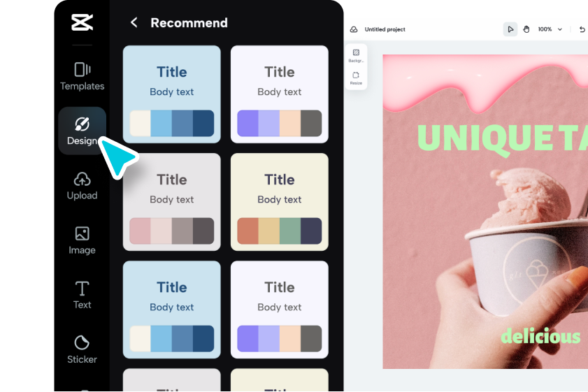The height and width of the screenshot is (392, 588).
Task: Pick the sage green swatch in the cream theme
Action: tap(290, 231)
